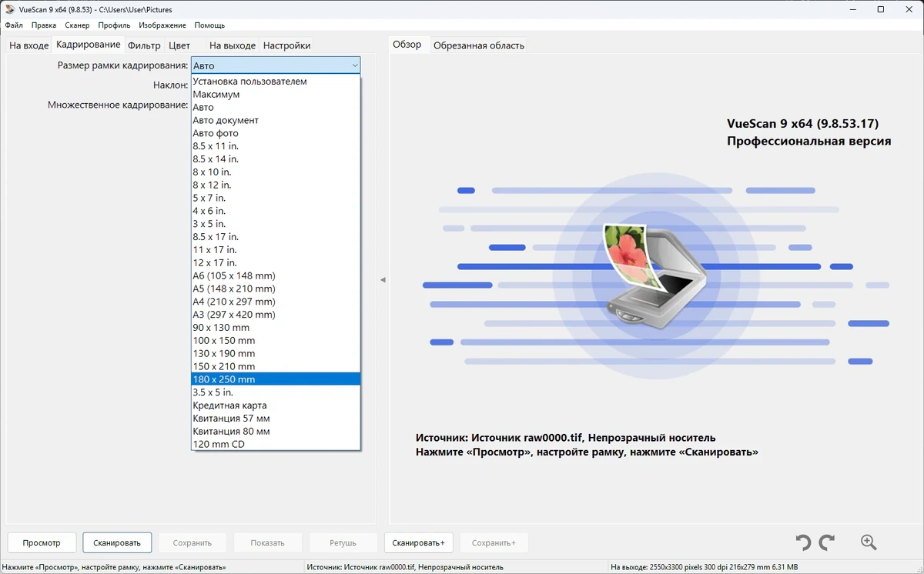Click the Сканировать+ button
924x574 pixels.
tap(419, 542)
